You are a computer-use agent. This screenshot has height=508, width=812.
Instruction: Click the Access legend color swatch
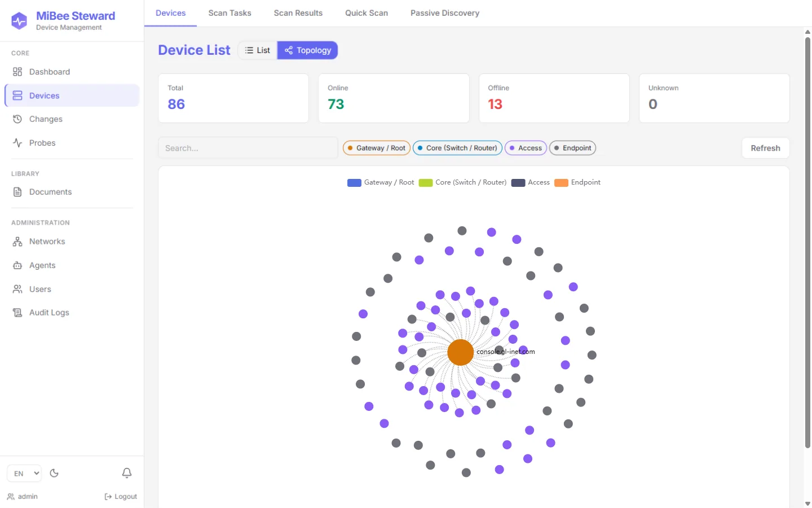[518, 182]
